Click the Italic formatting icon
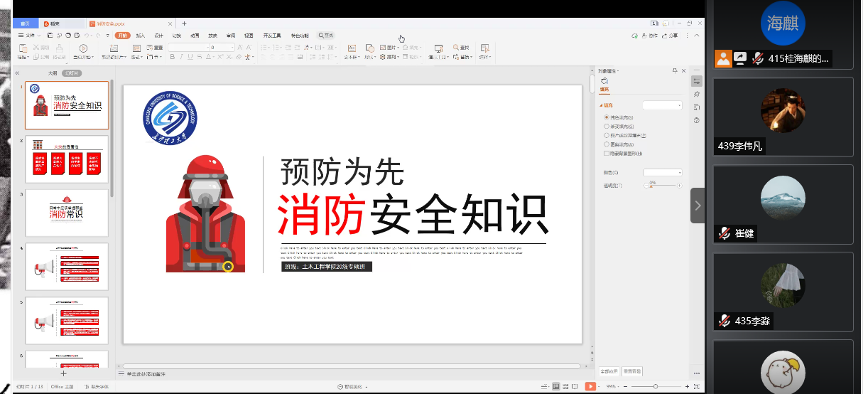The height and width of the screenshot is (394, 868). pyautogui.click(x=181, y=57)
